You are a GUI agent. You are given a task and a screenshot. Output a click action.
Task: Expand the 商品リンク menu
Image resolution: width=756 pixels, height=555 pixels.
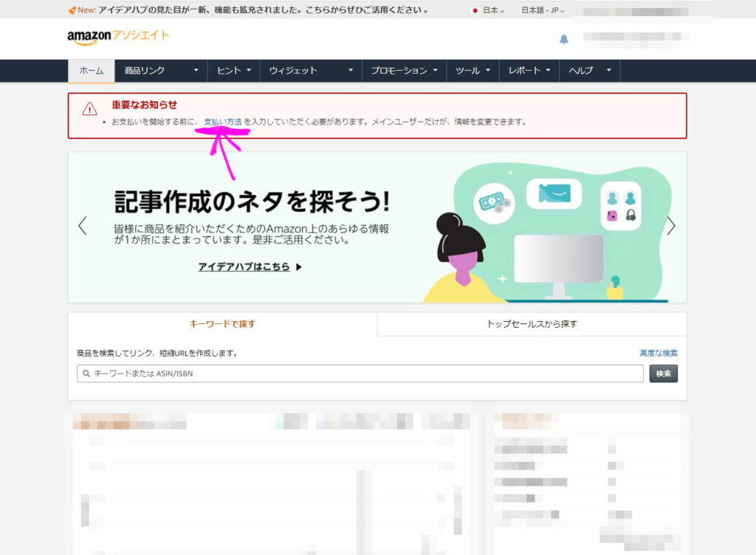point(161,71)
